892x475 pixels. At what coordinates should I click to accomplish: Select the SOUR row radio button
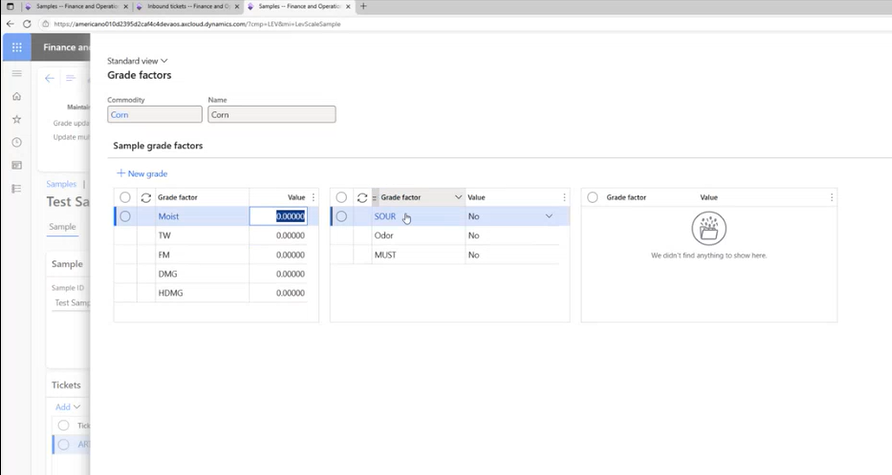pyautogui.click(x=341, y=216)
